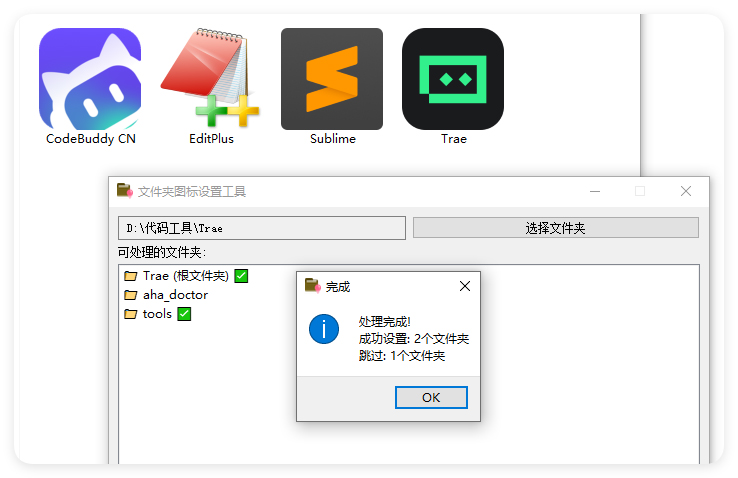The image size is (738, 478).
Task: Click the blue information icon in dialog
Action: pyautogui.click(x=324, y=329)
